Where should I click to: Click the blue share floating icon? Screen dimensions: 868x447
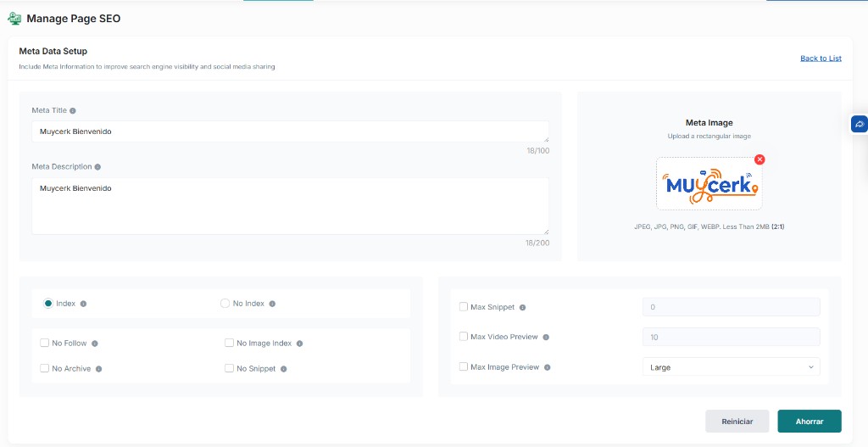[x=859, y=125]
